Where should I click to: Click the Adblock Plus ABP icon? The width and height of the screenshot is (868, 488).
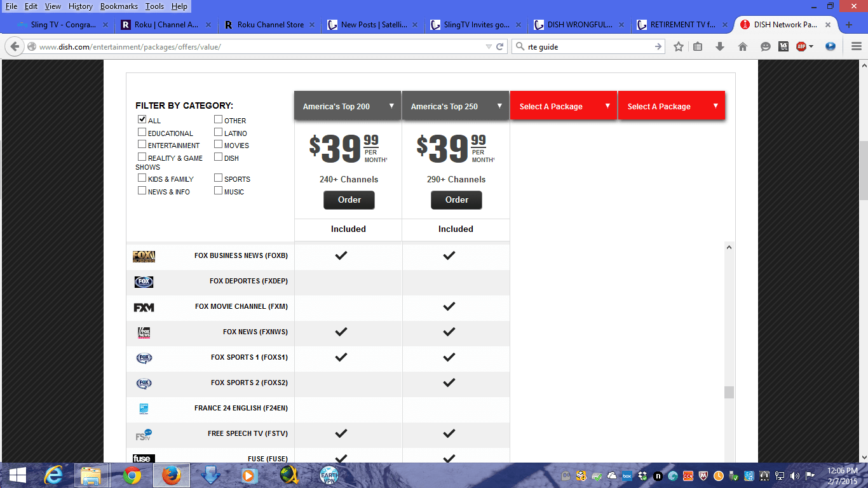(x=801, y=46)
